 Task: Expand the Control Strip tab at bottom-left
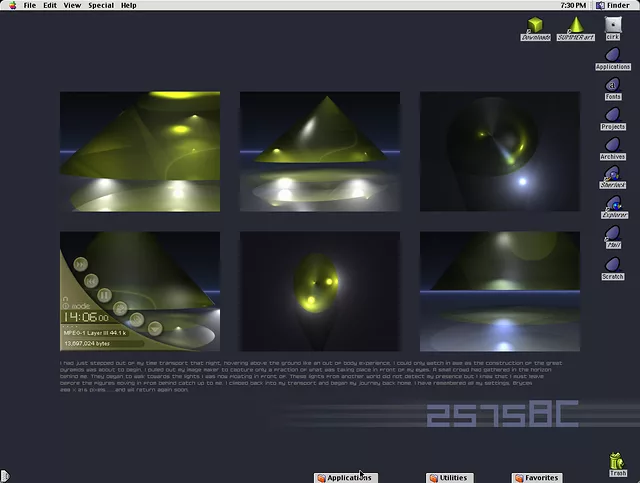4,476
